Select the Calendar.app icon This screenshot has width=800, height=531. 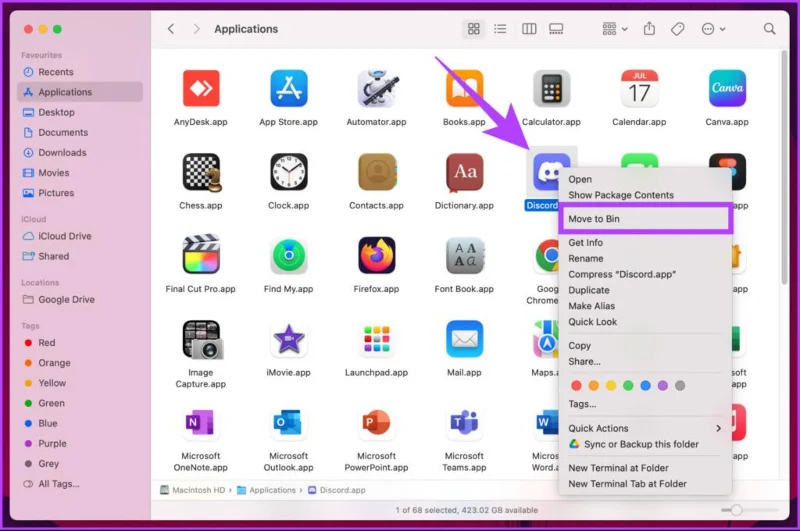(x=639, y=88)
